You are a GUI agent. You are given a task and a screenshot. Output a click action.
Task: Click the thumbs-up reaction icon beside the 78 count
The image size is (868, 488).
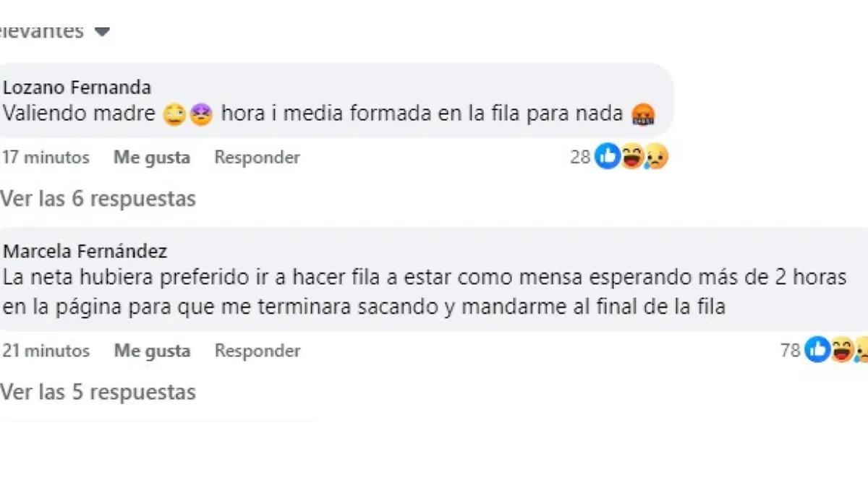pyautogui.click(x=816, y=350)
